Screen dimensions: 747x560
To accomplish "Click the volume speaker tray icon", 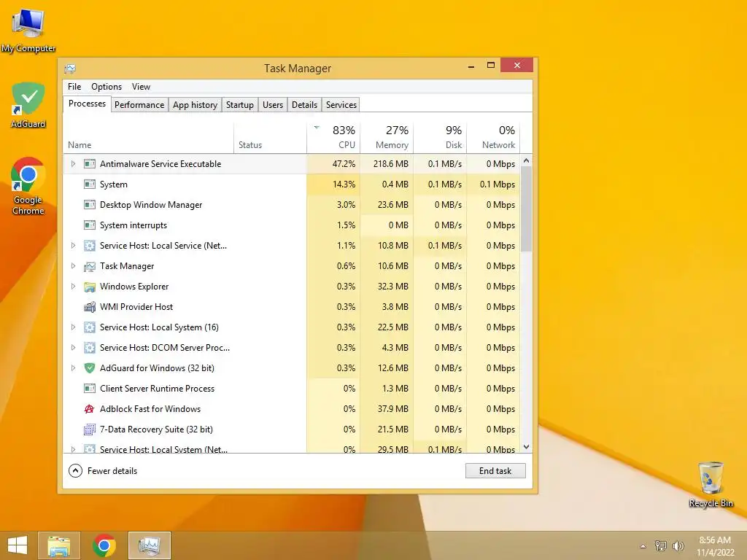I will coord(678,546).
